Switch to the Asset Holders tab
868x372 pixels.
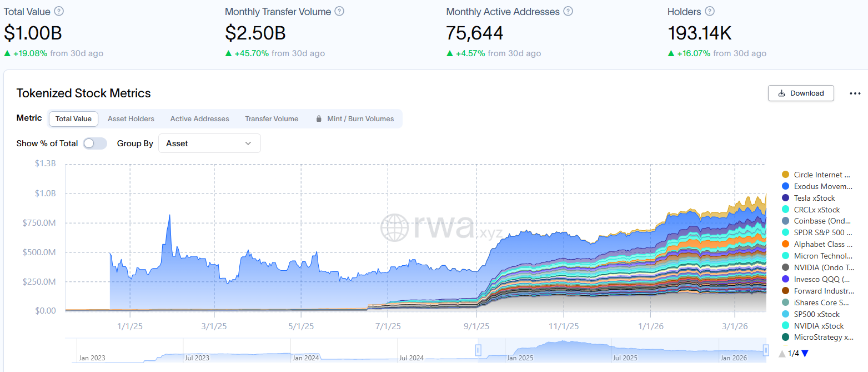click(x=131, y=118)
